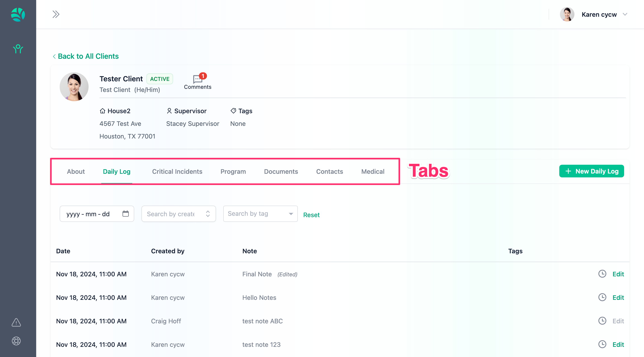Click Tester Client profile photo

pos(74,87)
